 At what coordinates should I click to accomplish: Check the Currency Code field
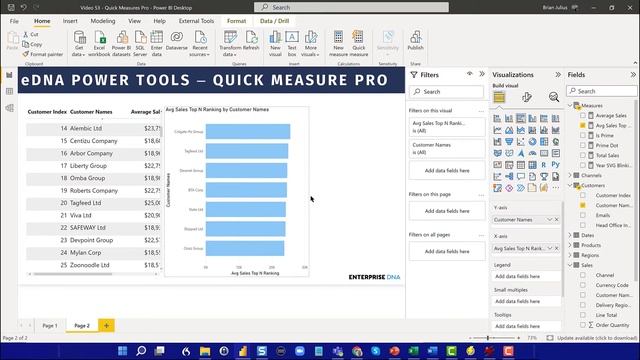tap(583, 285)
